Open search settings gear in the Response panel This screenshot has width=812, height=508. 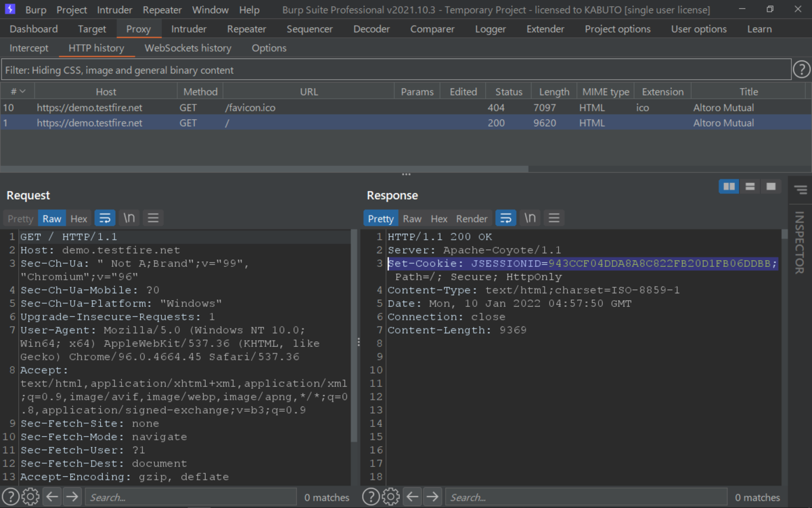[391, 497]
